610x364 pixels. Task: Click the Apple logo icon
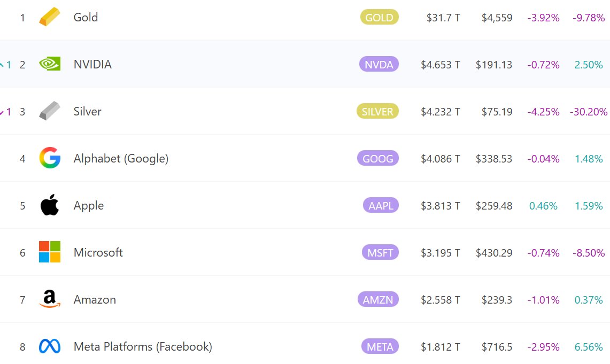(x=50, y=205)
